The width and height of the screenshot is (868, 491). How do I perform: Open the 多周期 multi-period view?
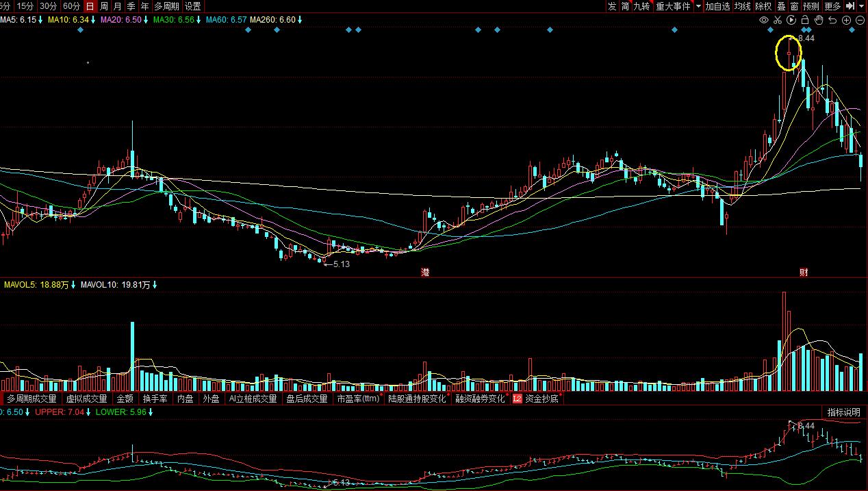pyautogui.click(x=166, y=6)
